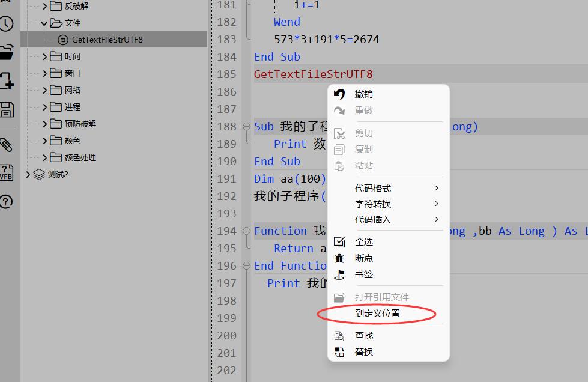
Task: Click the history clock icon in sidebar
Action: [x=6, y=24]
